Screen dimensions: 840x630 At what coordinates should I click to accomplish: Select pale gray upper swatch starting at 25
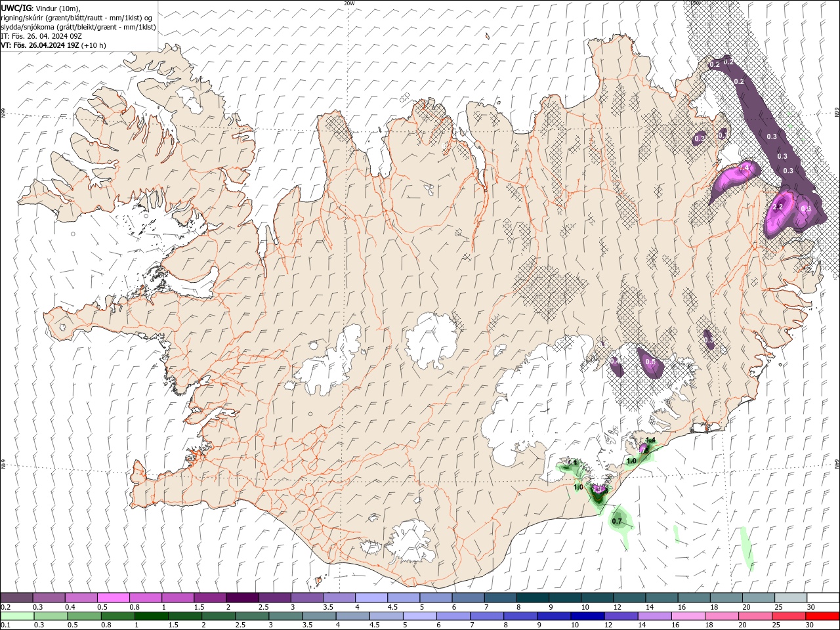790,598
